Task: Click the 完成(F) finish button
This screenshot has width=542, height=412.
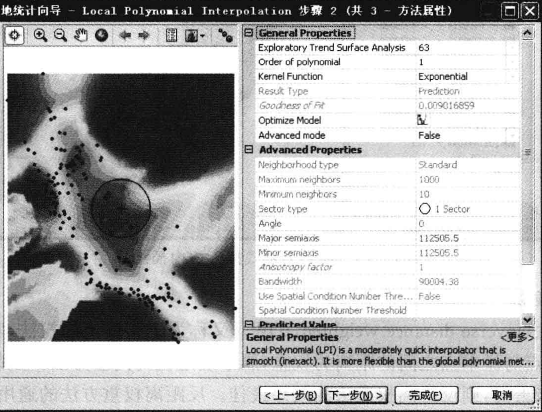Action: (426, 395)
